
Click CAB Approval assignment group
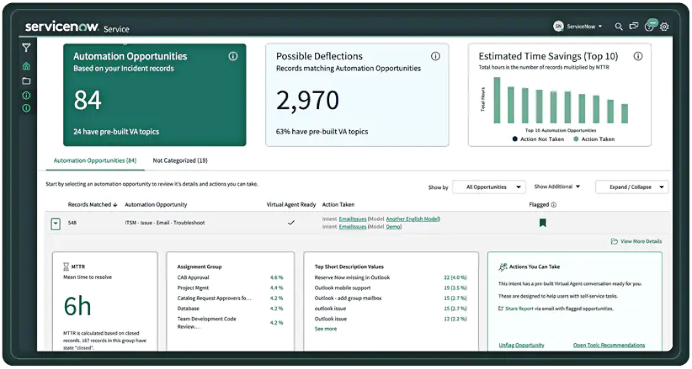coord(193,278)
